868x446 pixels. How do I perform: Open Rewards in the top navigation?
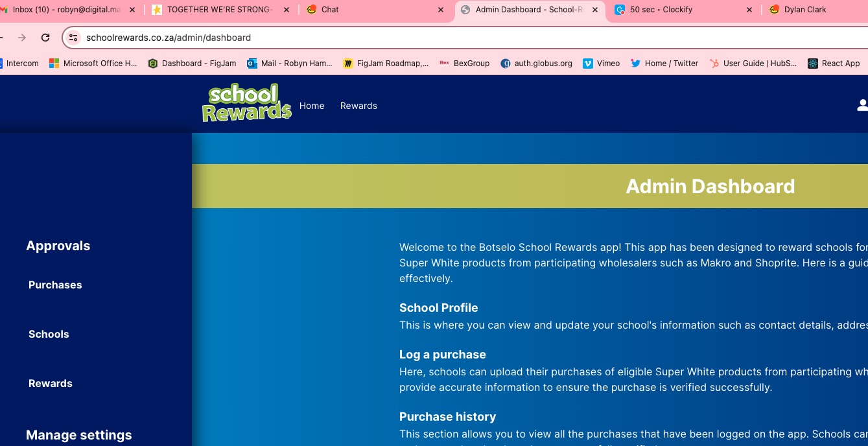pos(358,106)
